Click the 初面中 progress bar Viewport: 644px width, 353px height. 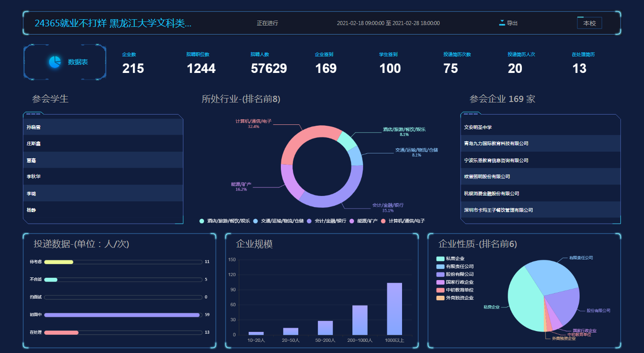[122, 315]
